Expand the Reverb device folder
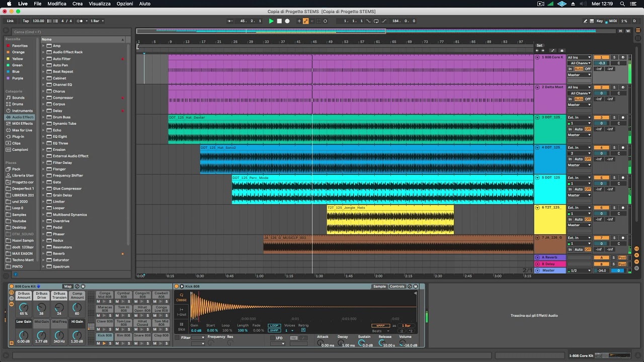Screen dimensions: 644x362 43,253
